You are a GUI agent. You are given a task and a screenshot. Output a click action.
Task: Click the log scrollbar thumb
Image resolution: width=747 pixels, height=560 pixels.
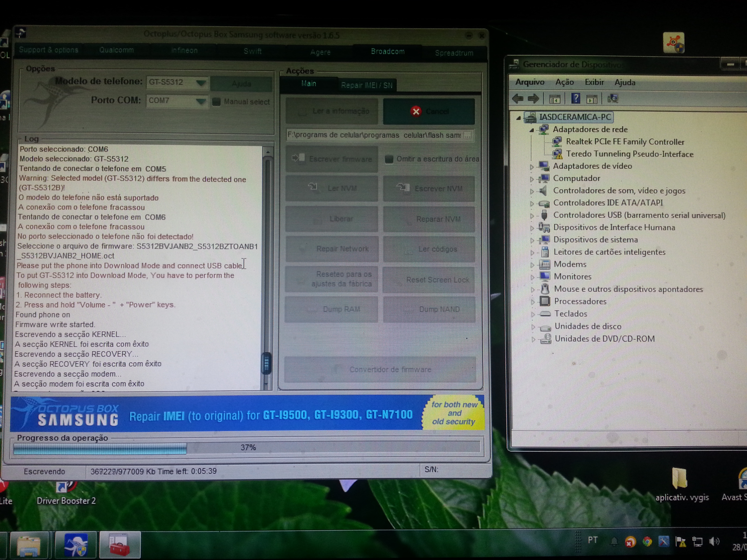tap(266, 363)
